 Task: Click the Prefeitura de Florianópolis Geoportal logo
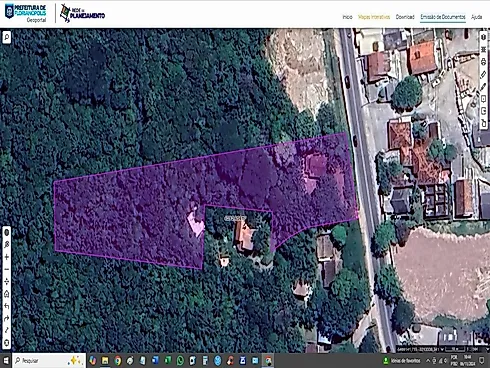(25, 13)
